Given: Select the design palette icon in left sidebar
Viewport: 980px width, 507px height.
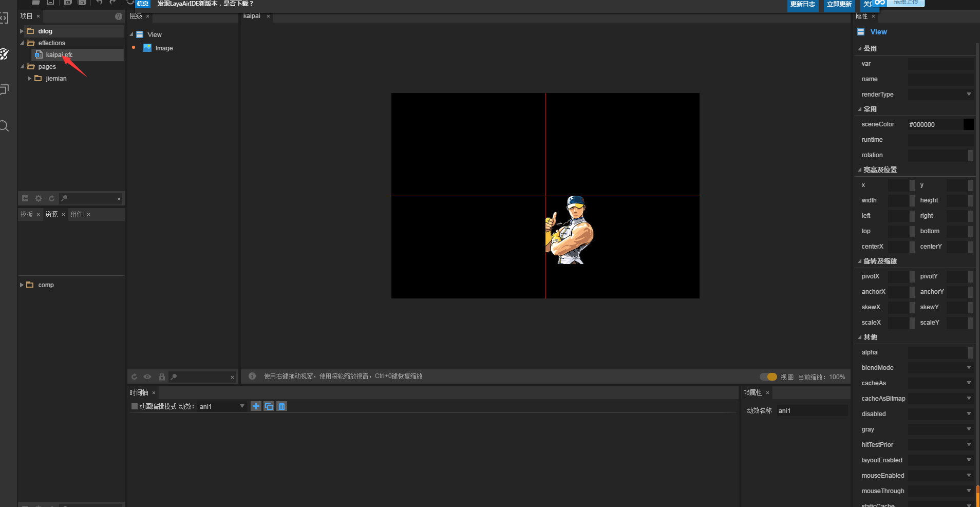Looking at the screenshot, I should 4,54.
